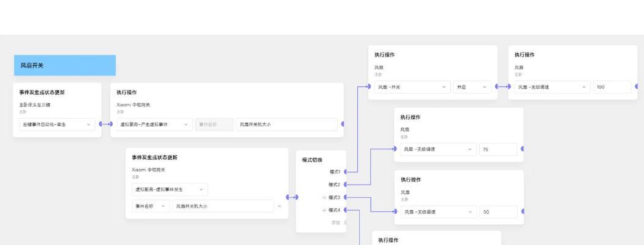This screenshot has width=644, height=245.
Task: Open the 左键事件自动化-单击 dropdown
Action: pyautogui.click(x=57, y=124)
